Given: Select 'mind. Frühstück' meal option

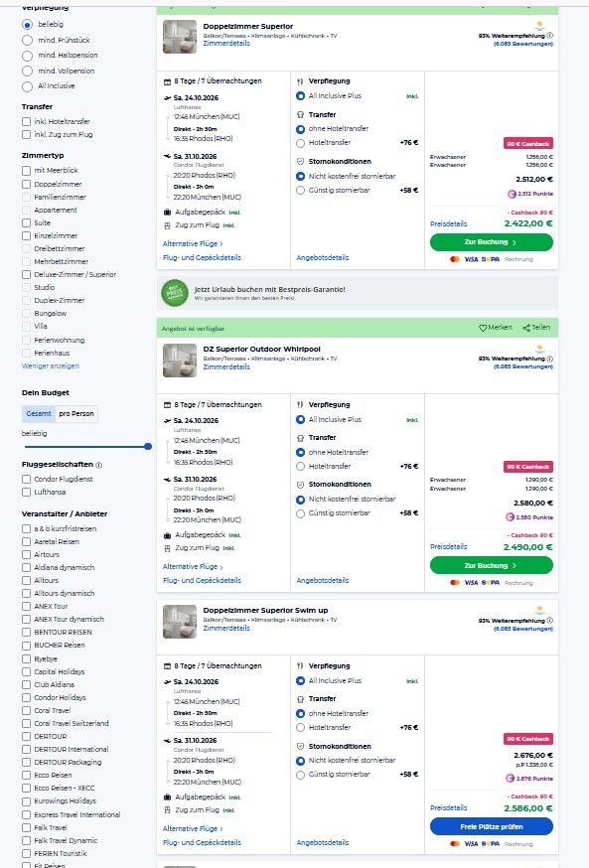Looking at the screenshot, I should (x=27, y=40).
